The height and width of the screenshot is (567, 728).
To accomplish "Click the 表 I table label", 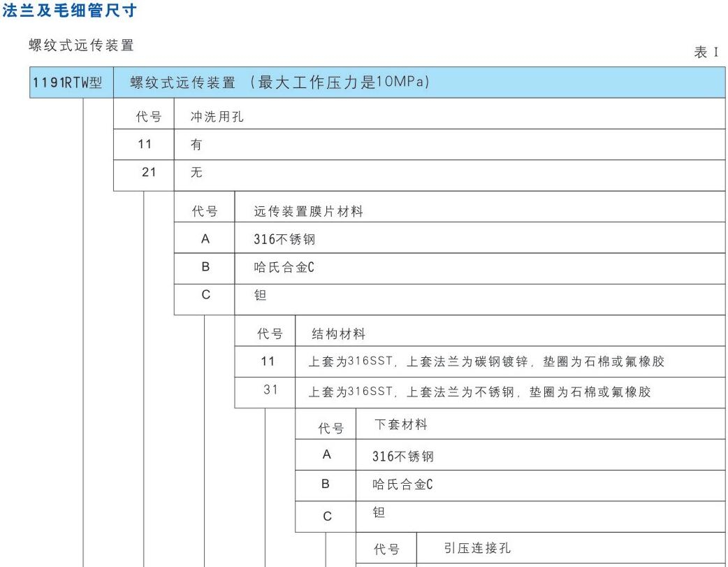I will [x=706, y=52].
